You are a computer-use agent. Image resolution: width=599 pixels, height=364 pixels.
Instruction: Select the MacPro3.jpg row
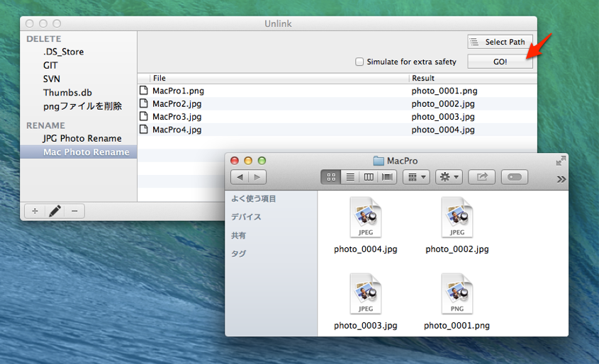pyautogui.click(x=337, y=117)
